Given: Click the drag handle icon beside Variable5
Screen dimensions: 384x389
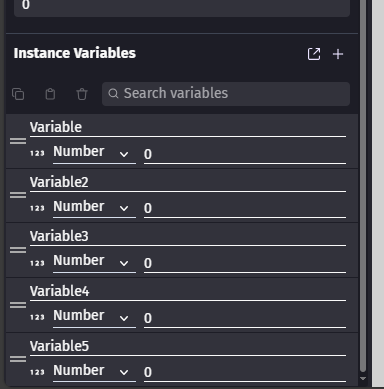Looking at the screenshot, I should coord(18,359).
